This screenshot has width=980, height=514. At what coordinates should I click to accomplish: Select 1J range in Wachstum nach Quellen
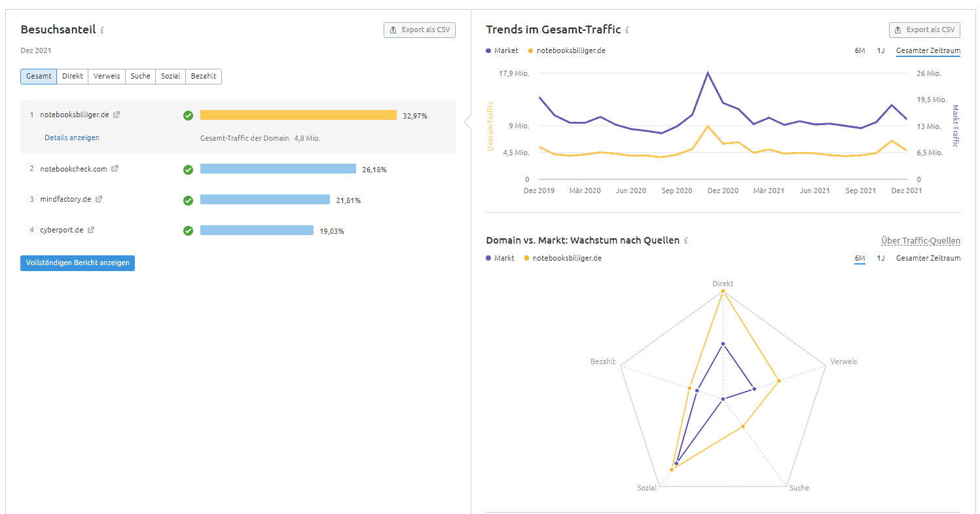coord(881,258)
